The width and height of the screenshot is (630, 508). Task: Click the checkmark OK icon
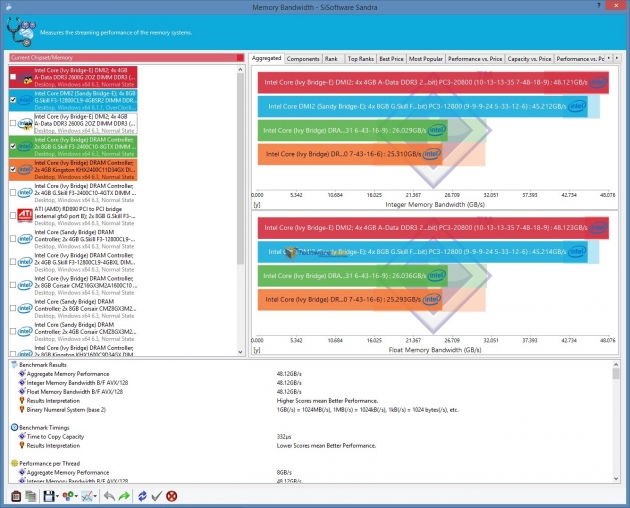click(157, 496)
